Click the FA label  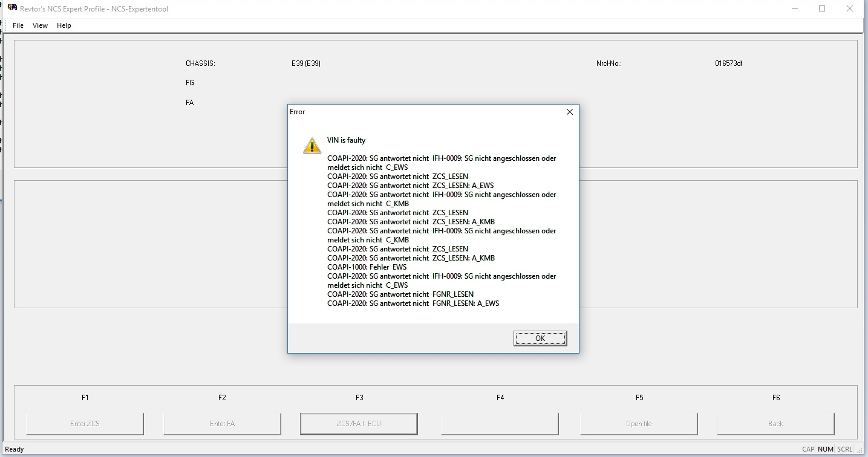coord(190,103)
